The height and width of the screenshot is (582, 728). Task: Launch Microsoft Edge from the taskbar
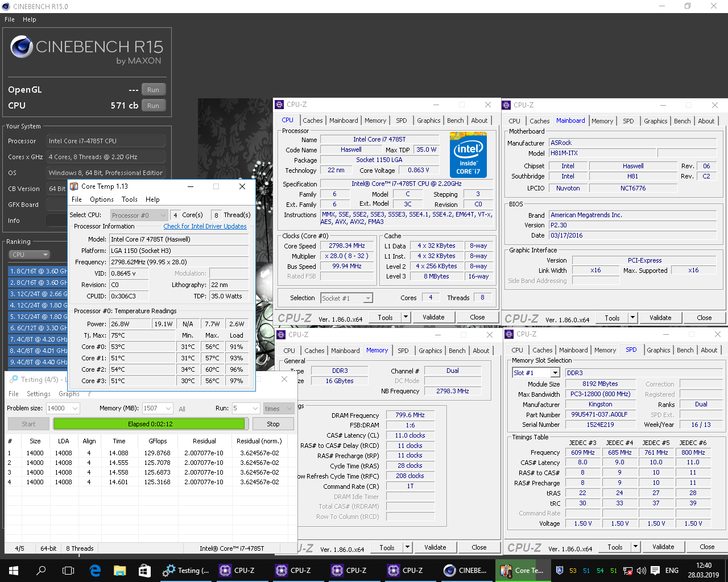[96, 570]
